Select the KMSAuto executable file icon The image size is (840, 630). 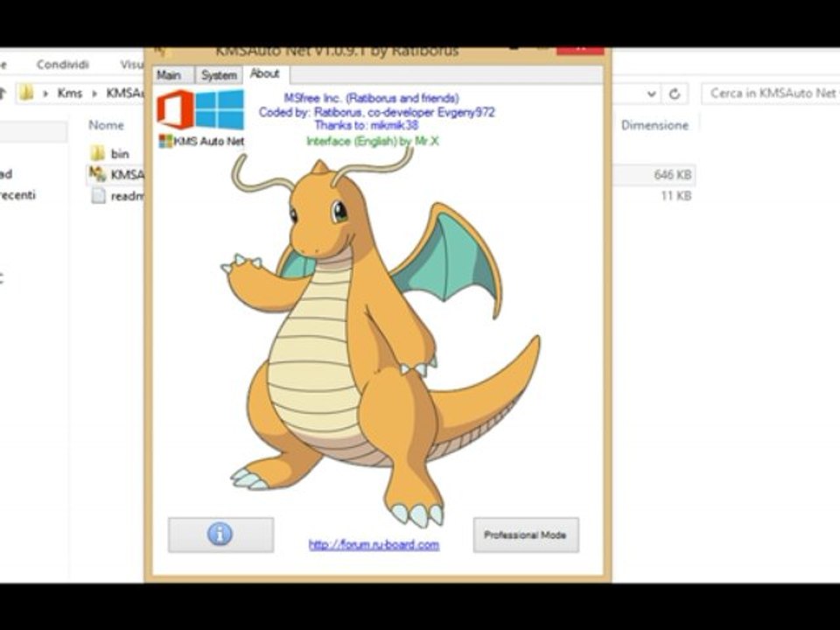97,174
